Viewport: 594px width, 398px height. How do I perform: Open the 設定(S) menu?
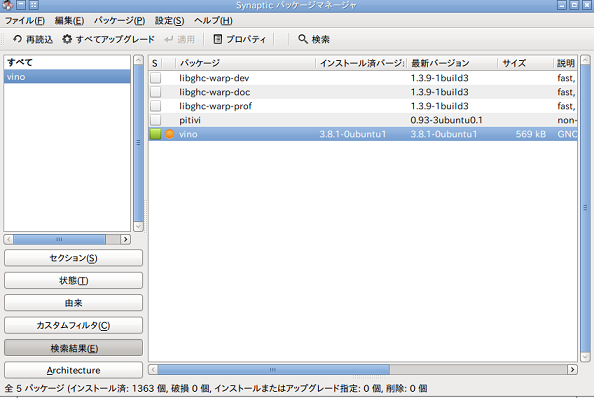coord(169,20)
